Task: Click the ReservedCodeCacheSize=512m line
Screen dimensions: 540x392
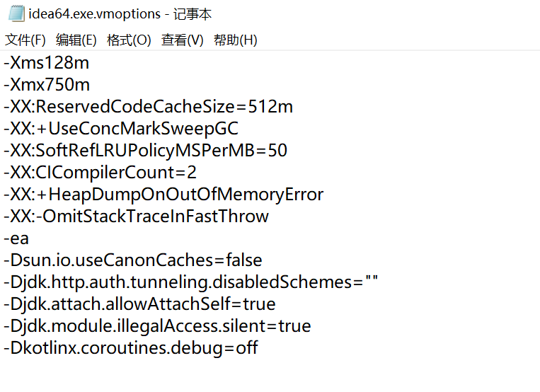Action: tap(149, 107)
